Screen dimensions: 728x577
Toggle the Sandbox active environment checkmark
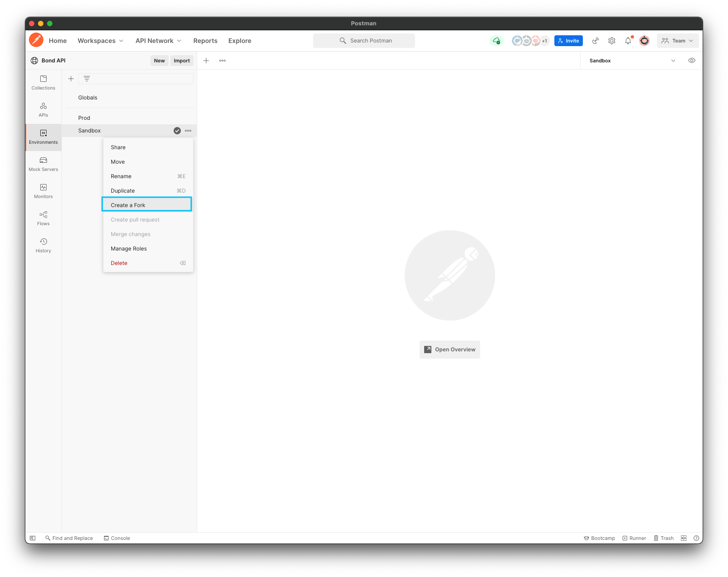click(177, 131)
